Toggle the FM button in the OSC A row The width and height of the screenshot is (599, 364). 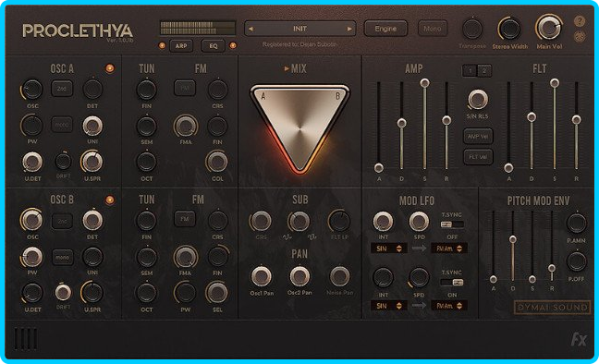pos(185,89)
